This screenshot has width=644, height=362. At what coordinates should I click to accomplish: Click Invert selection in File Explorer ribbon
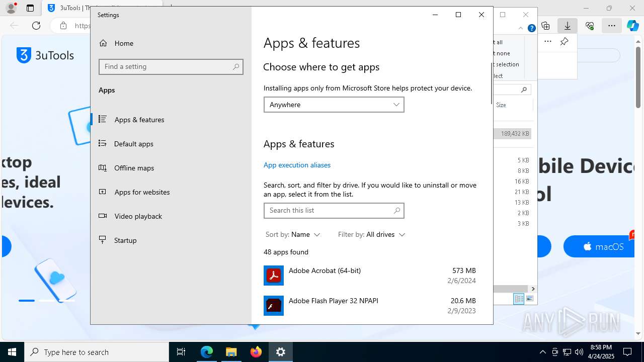506,64
